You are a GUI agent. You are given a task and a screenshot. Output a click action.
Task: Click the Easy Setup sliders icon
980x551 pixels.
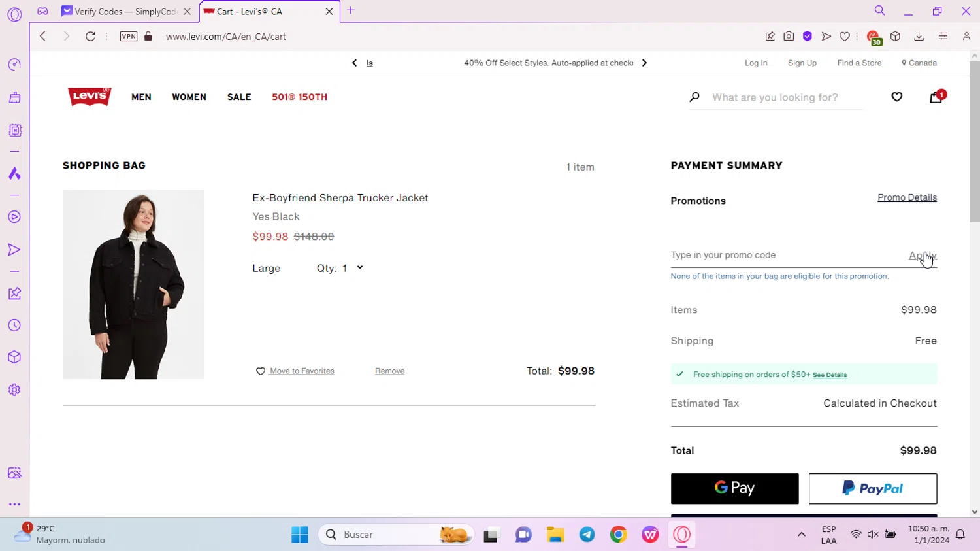(x=943, y=37)
